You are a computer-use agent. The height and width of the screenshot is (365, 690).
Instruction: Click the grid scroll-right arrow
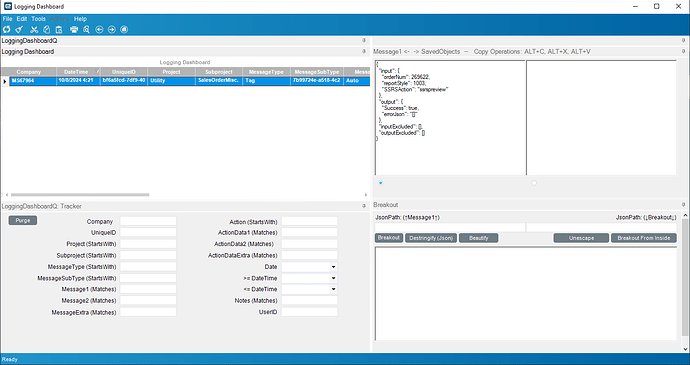[366, 195]
